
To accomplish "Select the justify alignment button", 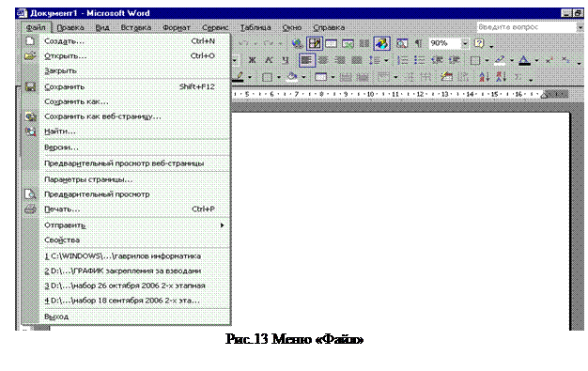I will 357,60.
